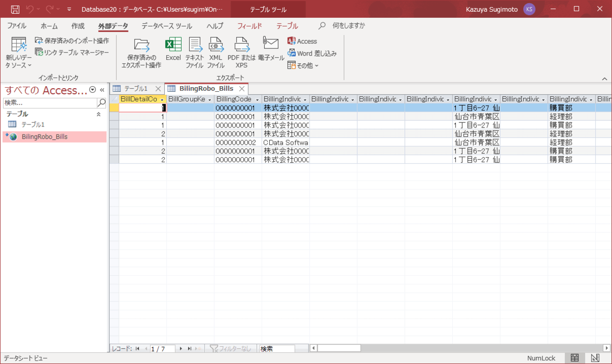612x364 pixels.
Task: Click the record 検索 search box
Action: coord(277,349)
